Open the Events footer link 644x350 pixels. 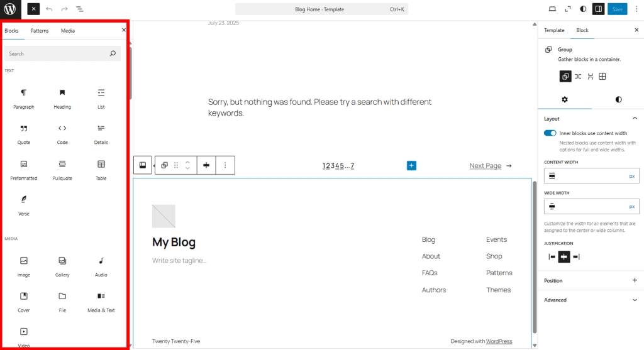pos(496,239)
